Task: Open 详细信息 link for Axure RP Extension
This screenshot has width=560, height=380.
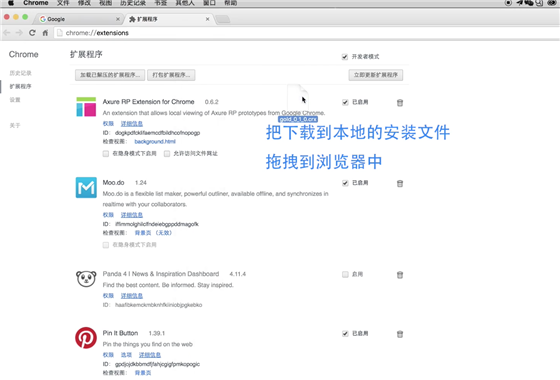Action: pos(132,124)
